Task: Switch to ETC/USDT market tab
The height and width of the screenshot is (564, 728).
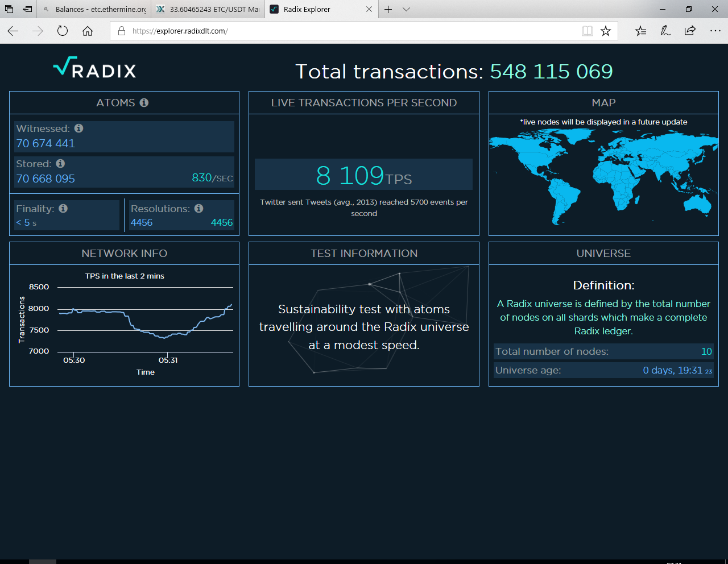Action: click(208, 9)
